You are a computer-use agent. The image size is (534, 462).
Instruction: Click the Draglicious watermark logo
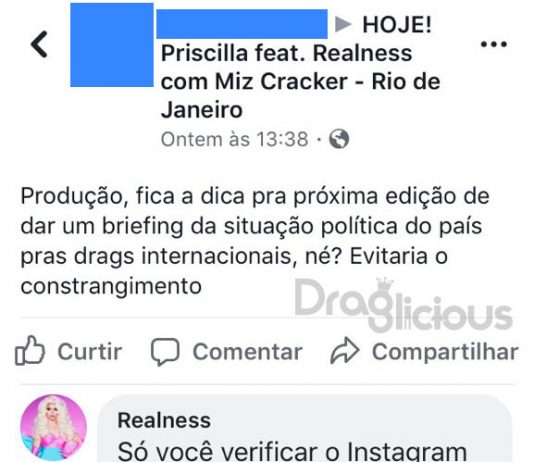click(x=404, y=305)
